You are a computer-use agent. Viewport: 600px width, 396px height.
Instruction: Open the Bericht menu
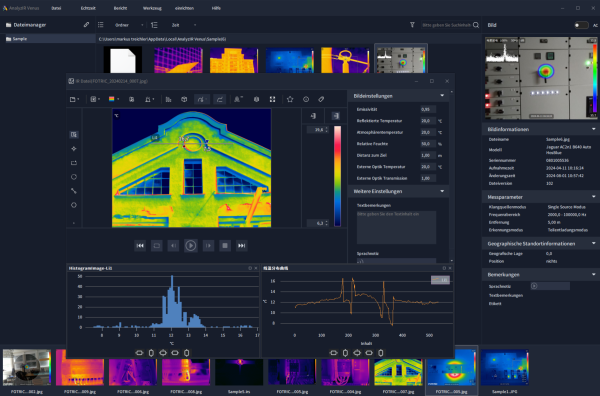tap(120, 8)
